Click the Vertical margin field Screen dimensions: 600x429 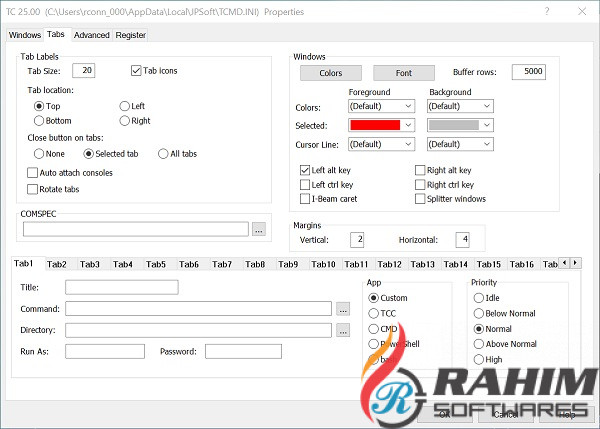pos(357,240)
